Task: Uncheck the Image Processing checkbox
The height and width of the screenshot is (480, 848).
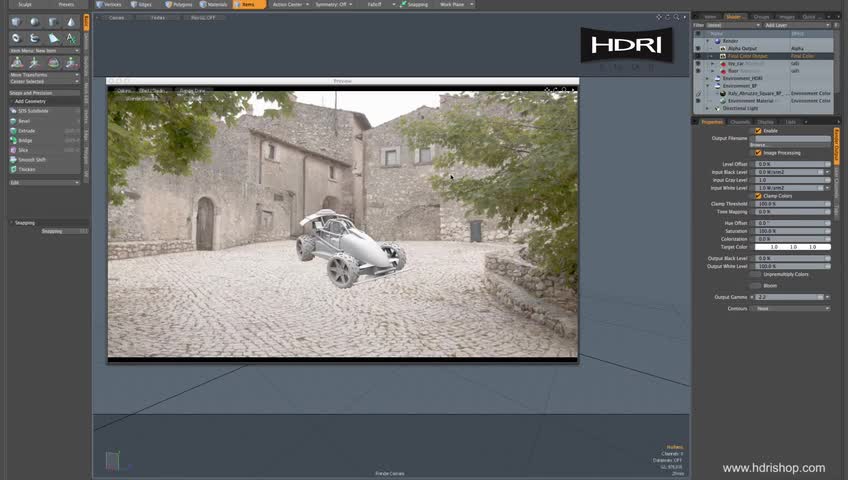Action: [x=759, y=153]
